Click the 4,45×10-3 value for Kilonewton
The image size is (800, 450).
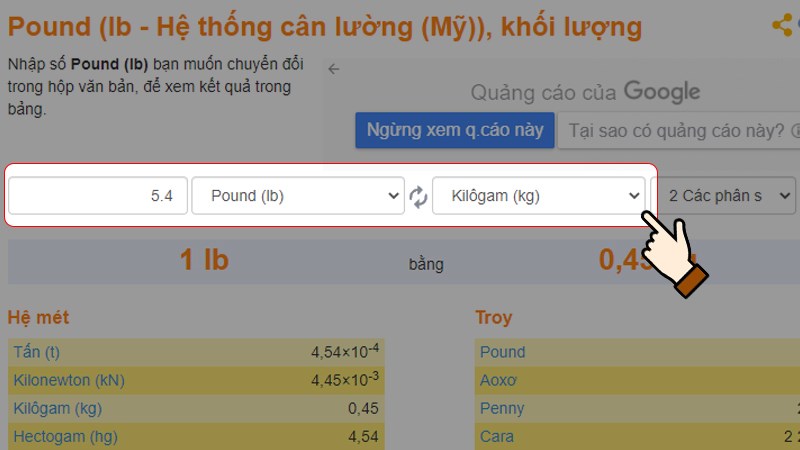tap(345, 379)
